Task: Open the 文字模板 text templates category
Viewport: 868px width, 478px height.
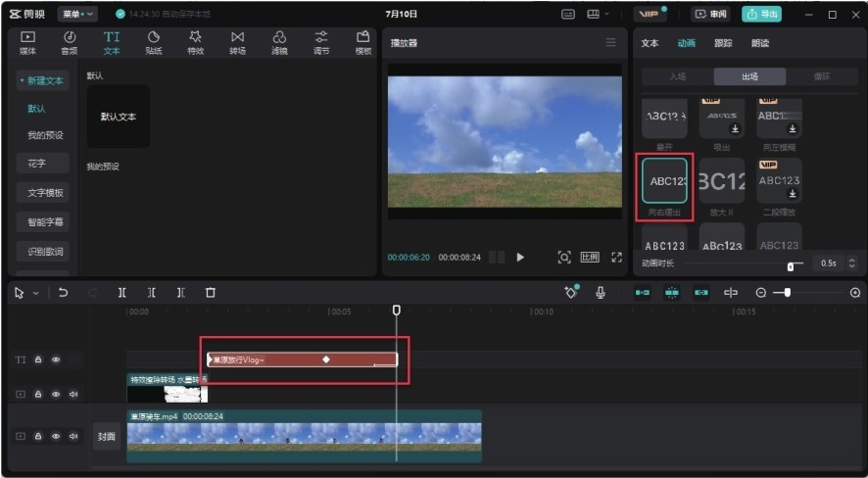Action: [43, 193]
